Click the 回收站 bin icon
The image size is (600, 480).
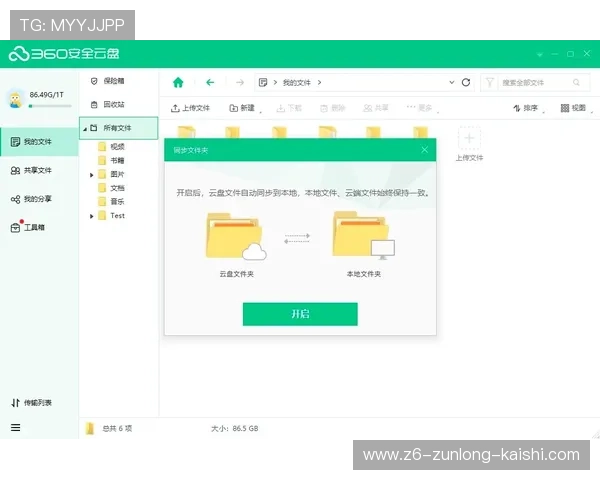pos(94,104)
